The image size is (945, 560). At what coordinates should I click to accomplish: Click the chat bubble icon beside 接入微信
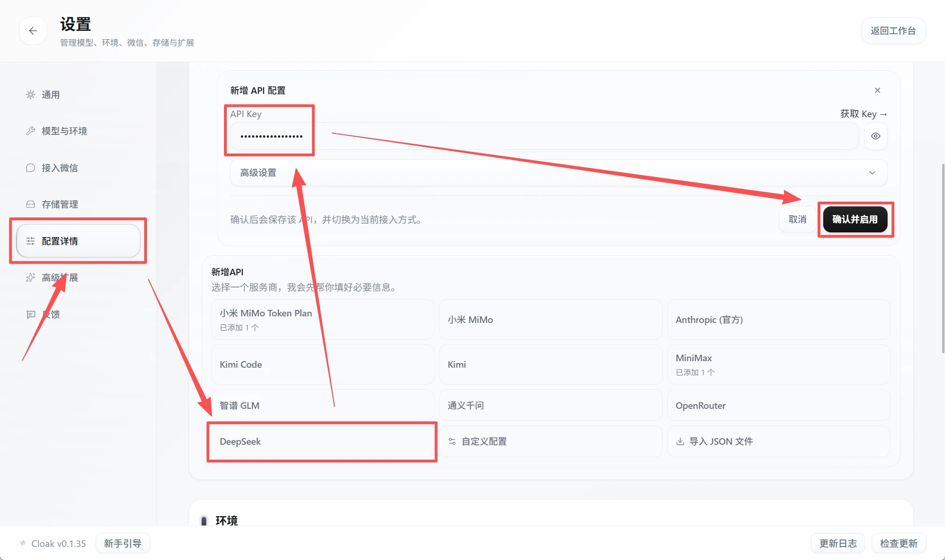[30, 168]
